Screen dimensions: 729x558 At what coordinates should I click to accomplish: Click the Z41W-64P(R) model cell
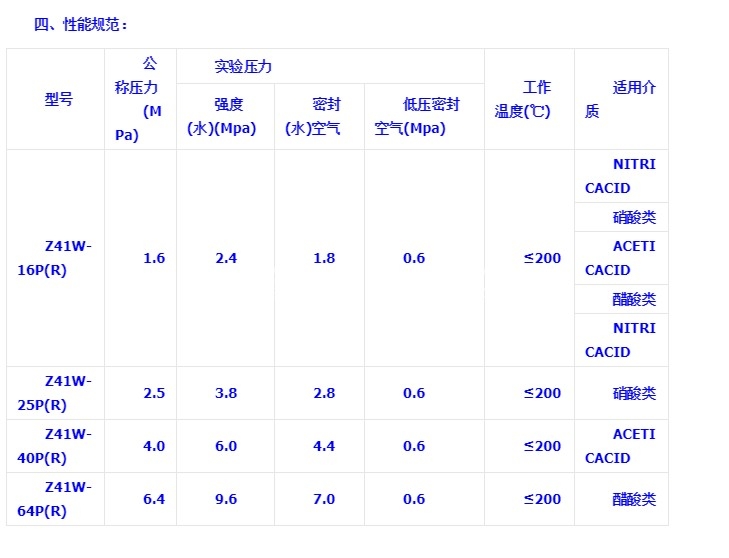56,499
